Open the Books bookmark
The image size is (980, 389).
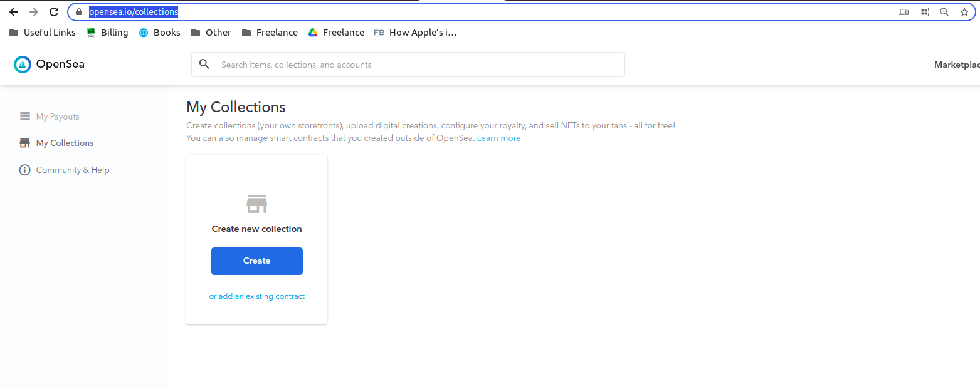pos(160,33)
